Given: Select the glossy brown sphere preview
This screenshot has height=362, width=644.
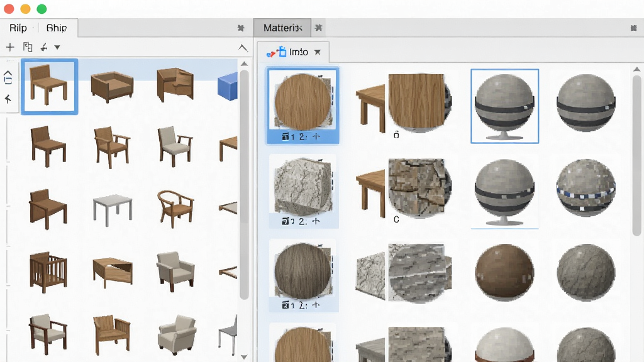Looking at the screenshot, I should (504, 273).
